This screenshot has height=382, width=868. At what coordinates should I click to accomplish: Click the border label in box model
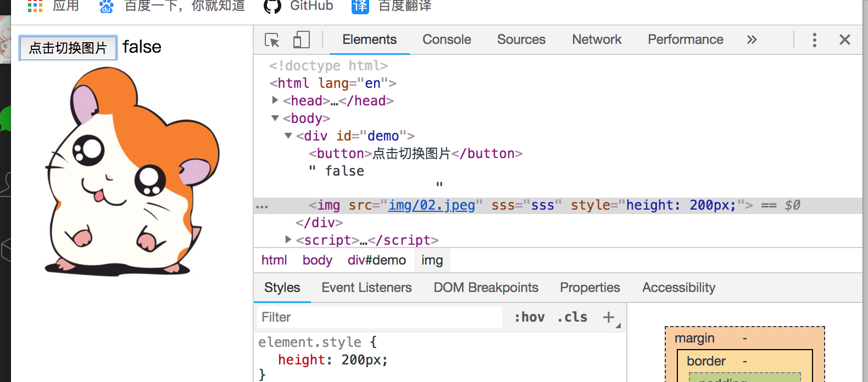(706, 361)
